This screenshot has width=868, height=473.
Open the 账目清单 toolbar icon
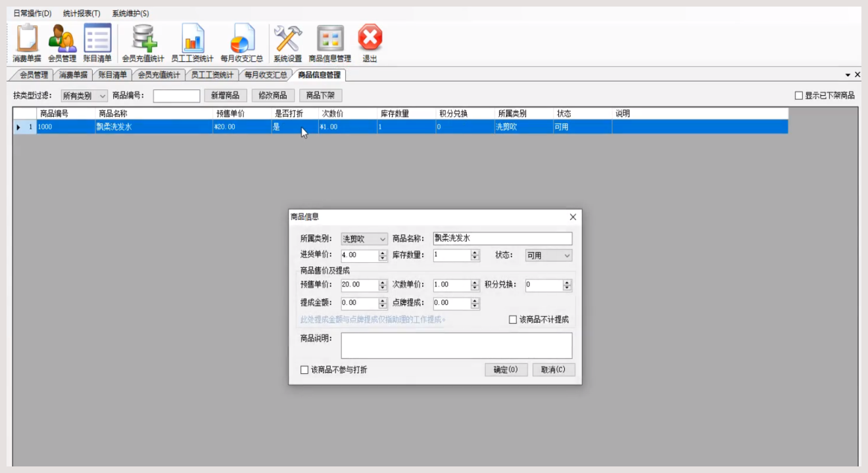[97, 43]
